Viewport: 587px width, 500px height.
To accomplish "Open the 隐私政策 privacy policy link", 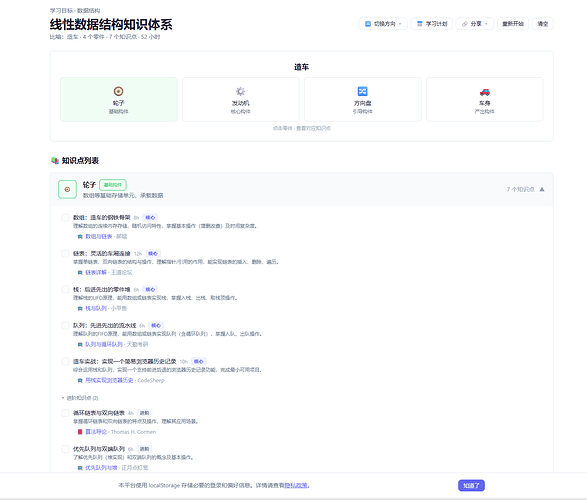I will 296,485.
